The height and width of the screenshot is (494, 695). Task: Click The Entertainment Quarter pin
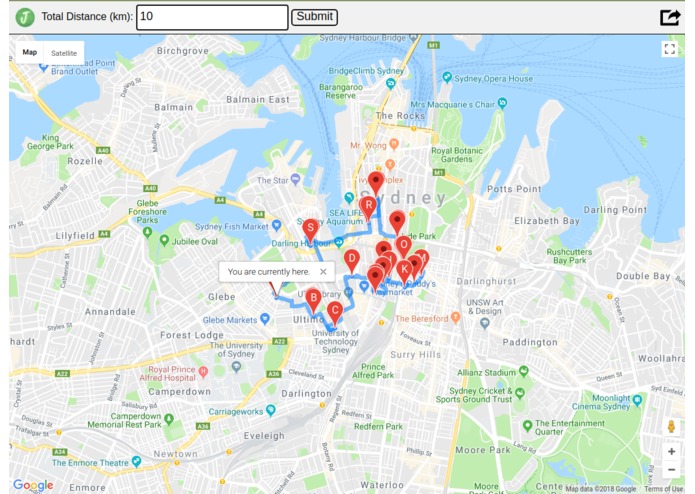click(x=527, y=426)
